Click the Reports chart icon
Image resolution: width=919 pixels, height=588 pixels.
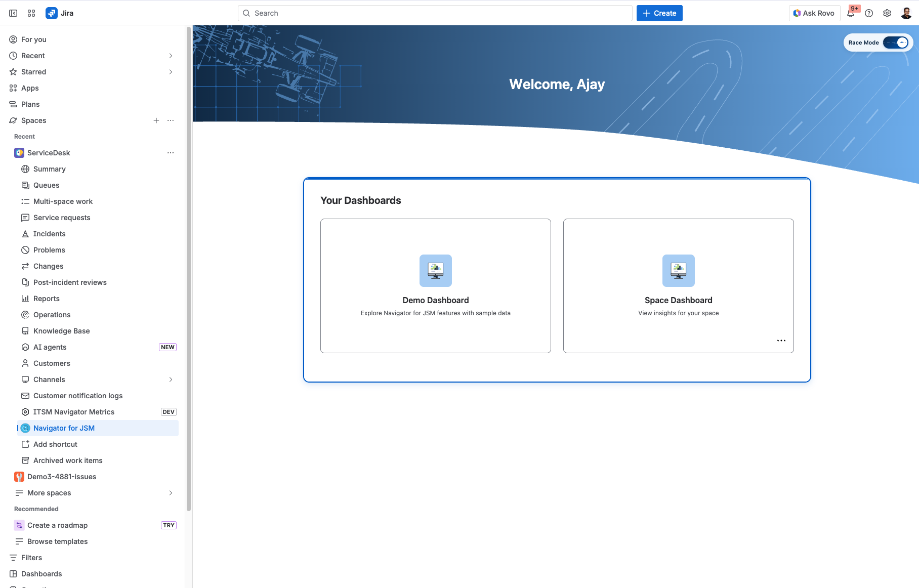25,299
